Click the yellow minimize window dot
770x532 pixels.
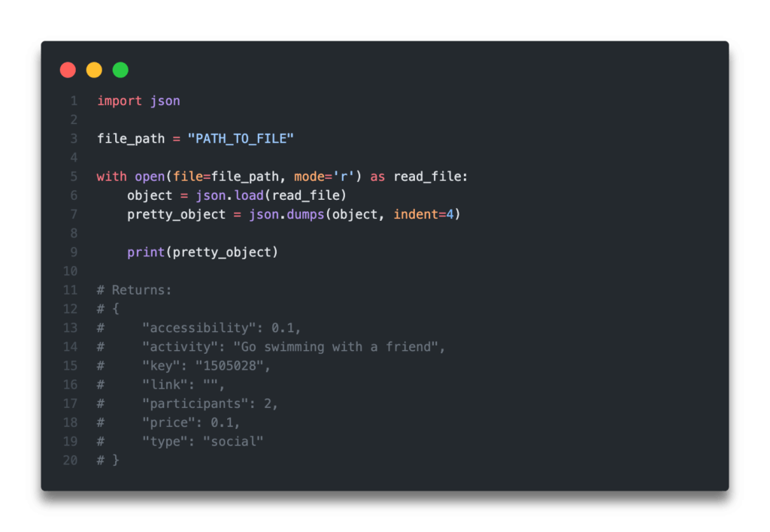(x=94, y=70)
